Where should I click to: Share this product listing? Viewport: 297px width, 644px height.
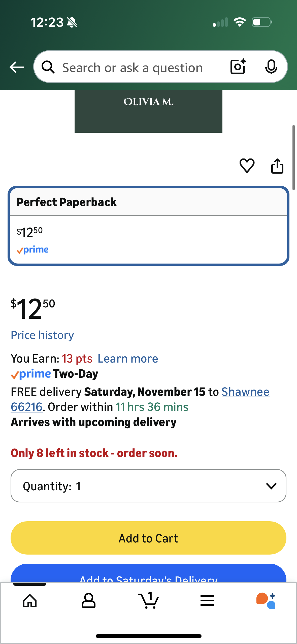tap(277, 166)
